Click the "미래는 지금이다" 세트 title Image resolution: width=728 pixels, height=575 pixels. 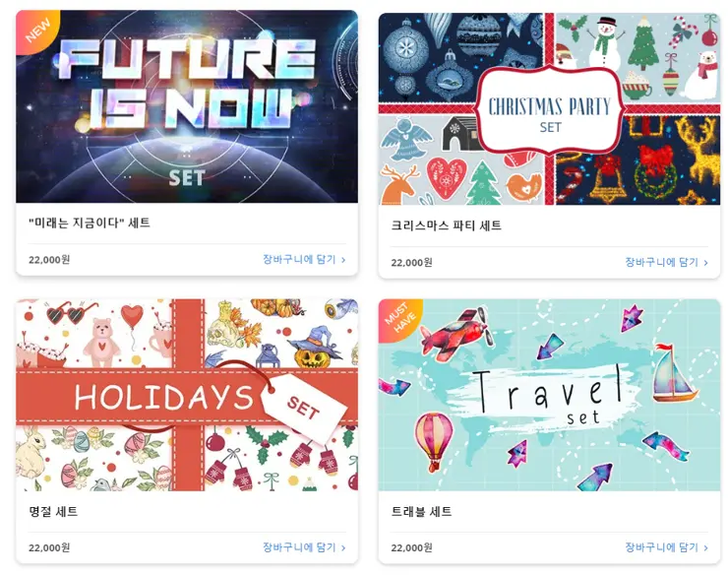click(90, 224)
